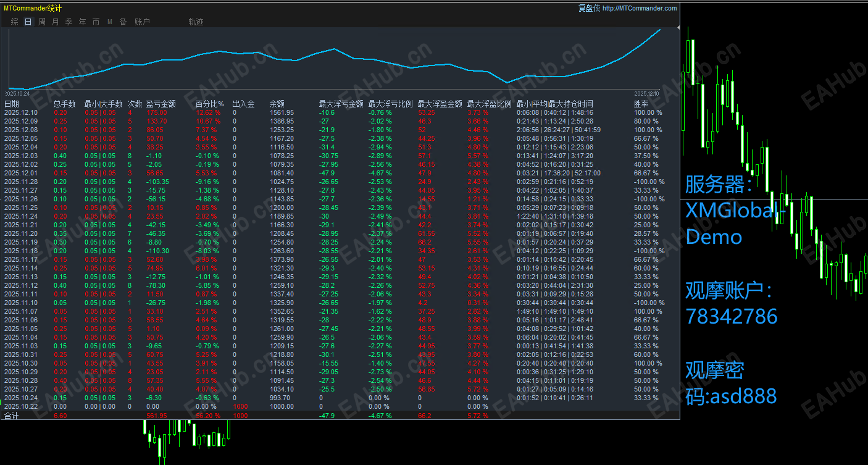Click the 80.00 % win rate cell
868x465 pixels.
coord(646,121)
